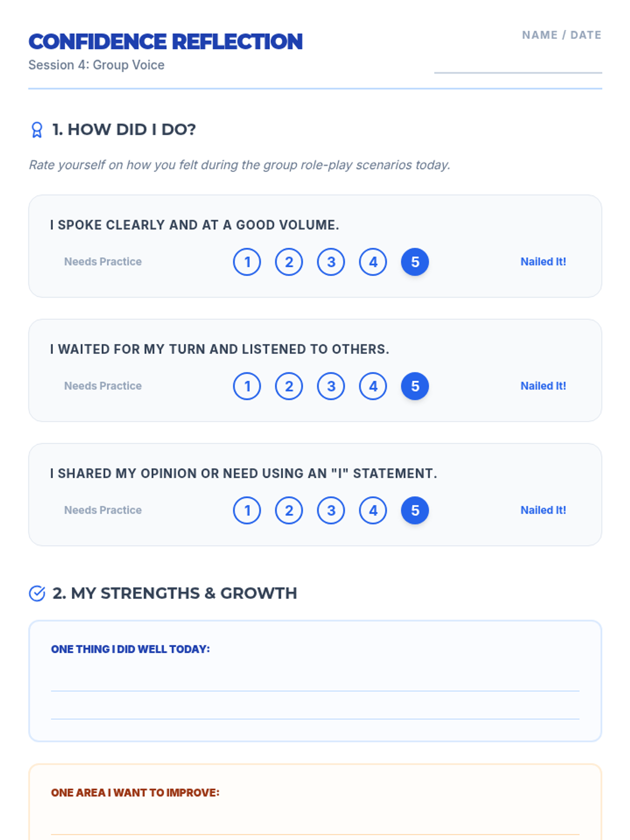630x840 pixels.
Task: Click Nailed It! label on spoke clearly row
Action: [x=543, y=261]
